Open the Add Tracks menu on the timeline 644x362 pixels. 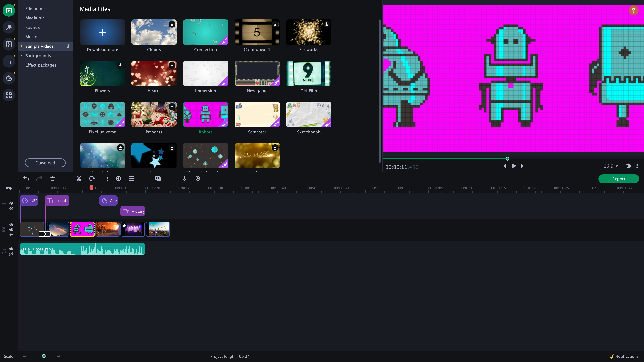pyautogui.click(x=9, y=188)
